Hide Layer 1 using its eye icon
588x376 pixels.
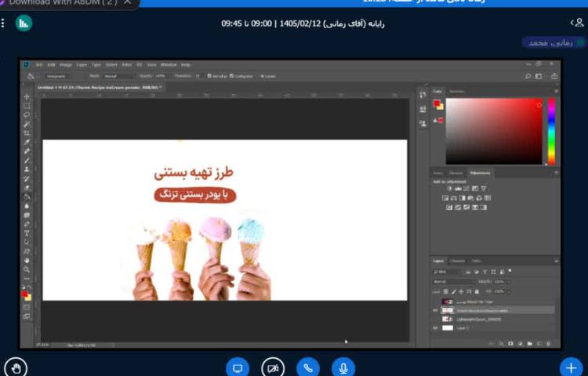tap(435, 328)
